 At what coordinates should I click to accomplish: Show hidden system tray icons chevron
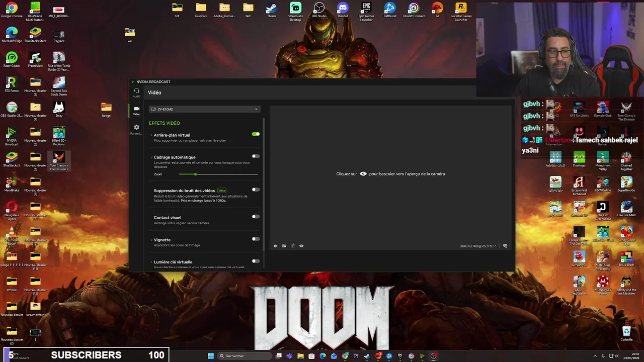pyautogui.click(x=595, y=356)
